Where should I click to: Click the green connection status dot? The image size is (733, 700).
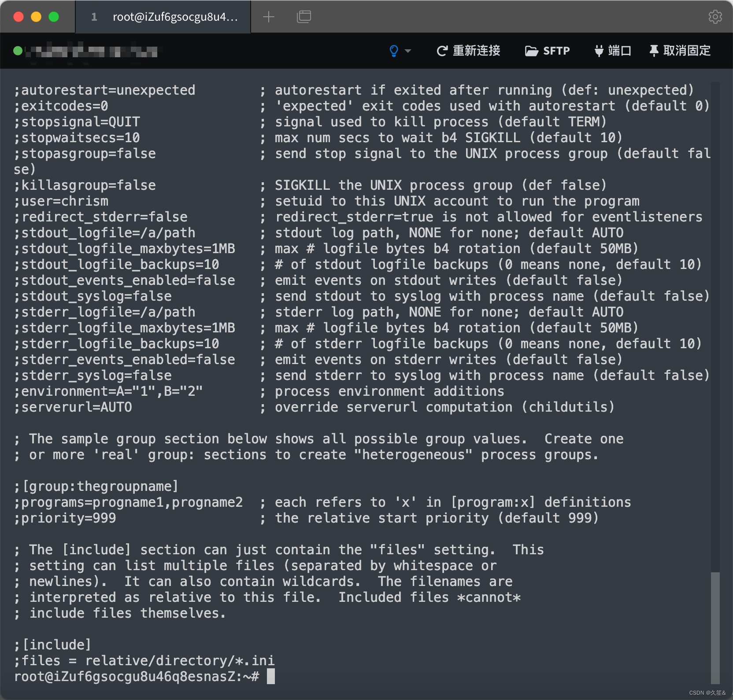click(18, 51)
